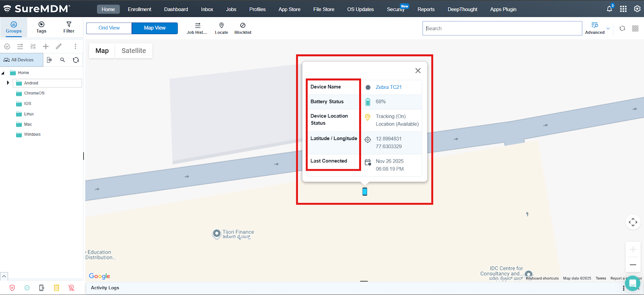Open the Advanced search dropdown arrow
This screenshot has width=644, height=295.
(608, 29)
